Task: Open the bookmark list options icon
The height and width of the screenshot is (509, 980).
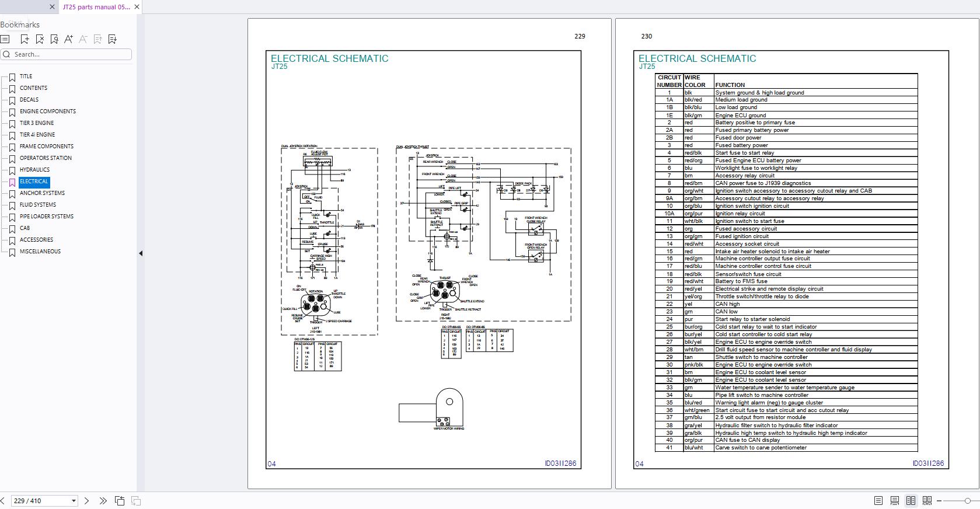Action: click(5, 39)
